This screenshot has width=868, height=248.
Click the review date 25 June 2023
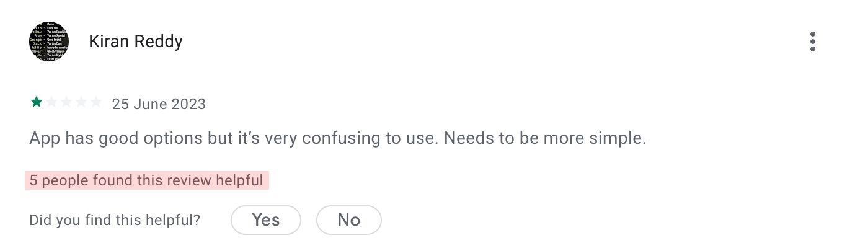pos(159,104)
